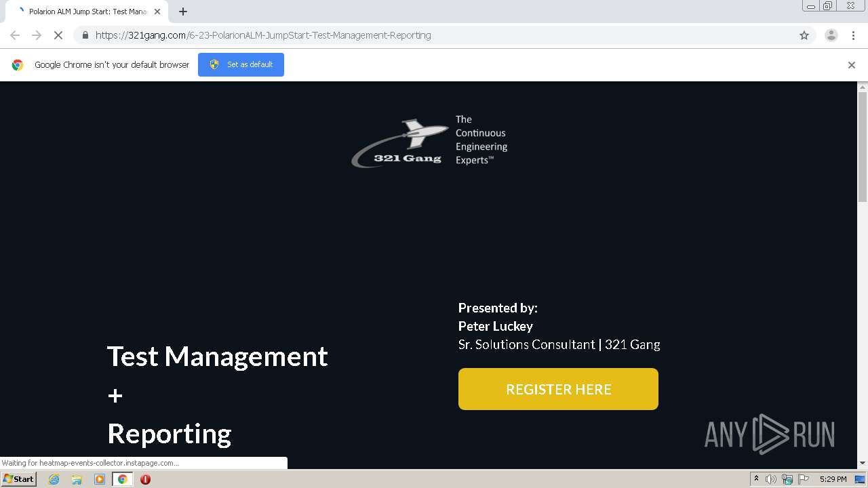868x488 pixels.
Task: Click the 'Test Management' heading
Action: coord(218,356)
